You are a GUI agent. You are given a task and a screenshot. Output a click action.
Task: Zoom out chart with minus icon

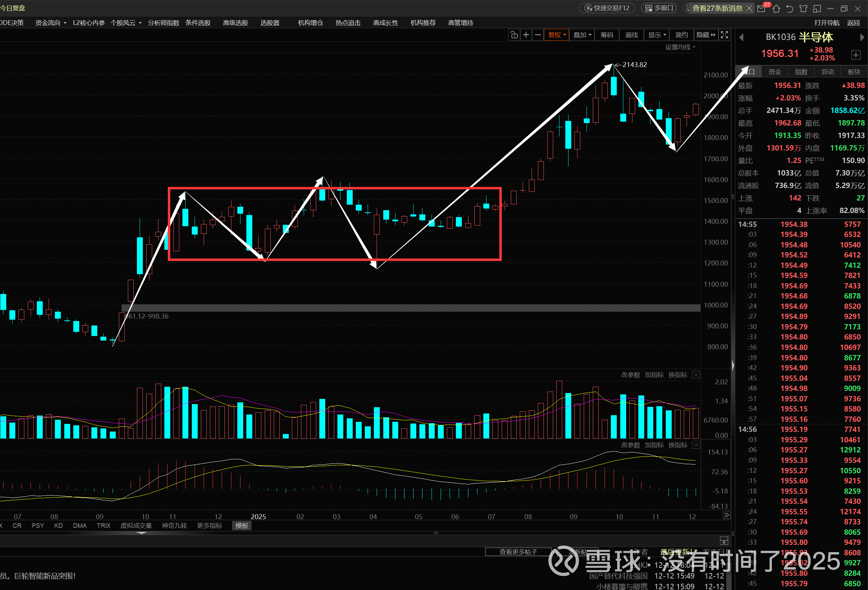click(538, 35)
